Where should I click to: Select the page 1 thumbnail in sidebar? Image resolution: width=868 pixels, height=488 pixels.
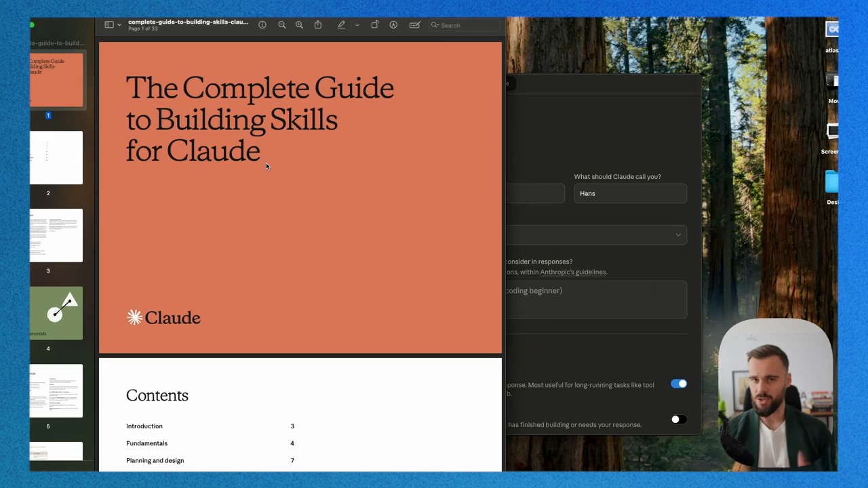(56, 80)
